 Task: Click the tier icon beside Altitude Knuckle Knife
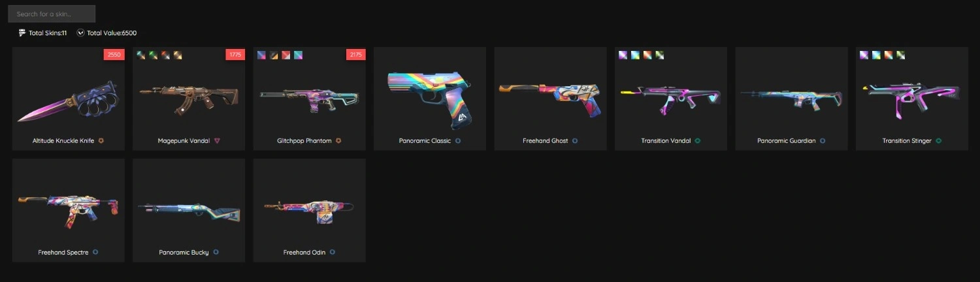point(101,140)
